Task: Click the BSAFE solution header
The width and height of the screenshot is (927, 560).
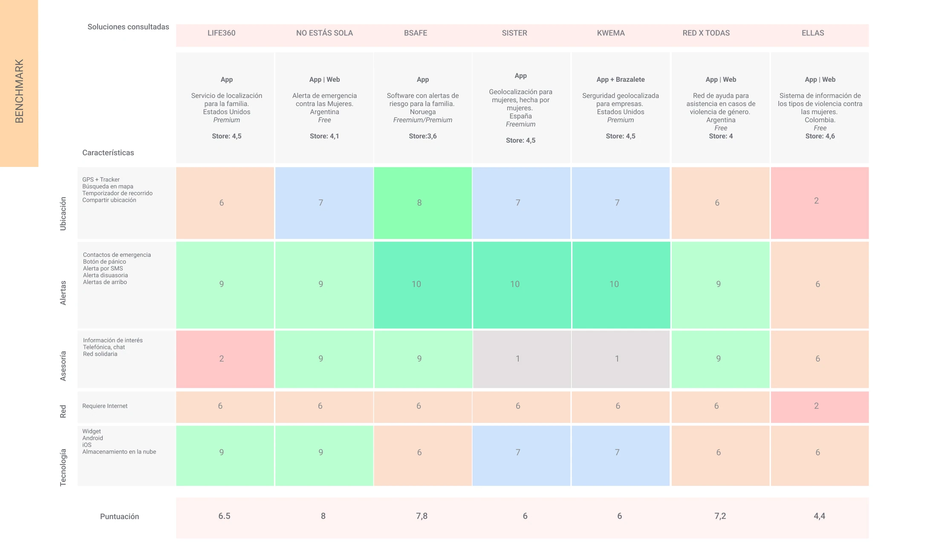Action: [x=416, y=33]
